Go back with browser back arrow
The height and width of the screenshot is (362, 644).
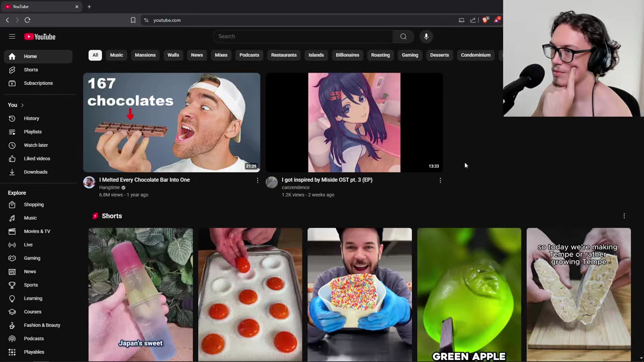pyautogui.click(x=8, y=20)
